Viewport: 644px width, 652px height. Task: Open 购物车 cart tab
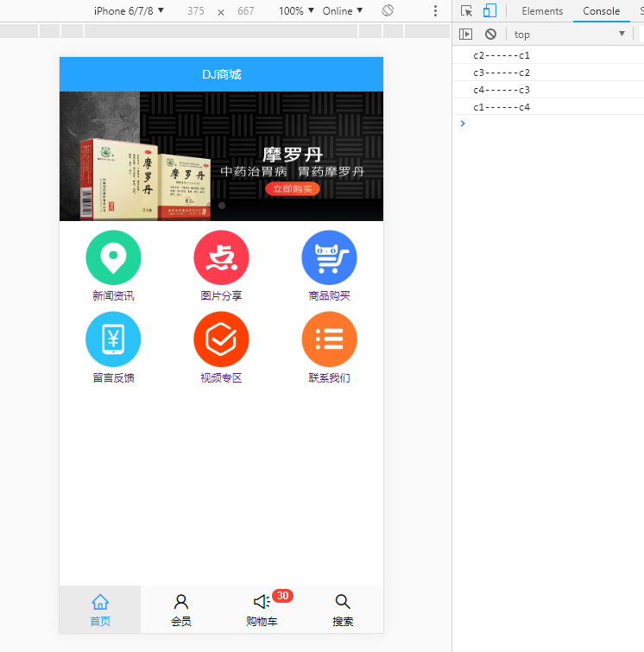[x=262, y=610]
